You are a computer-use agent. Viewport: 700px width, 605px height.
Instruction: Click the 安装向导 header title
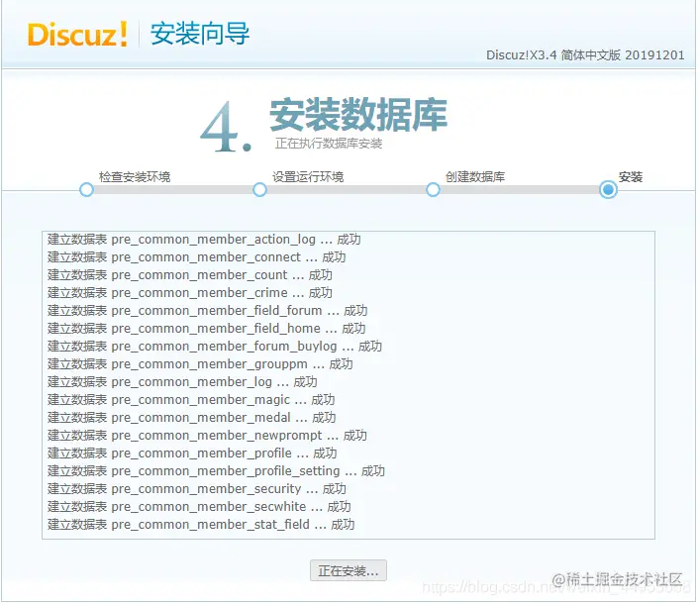(200, 34)
